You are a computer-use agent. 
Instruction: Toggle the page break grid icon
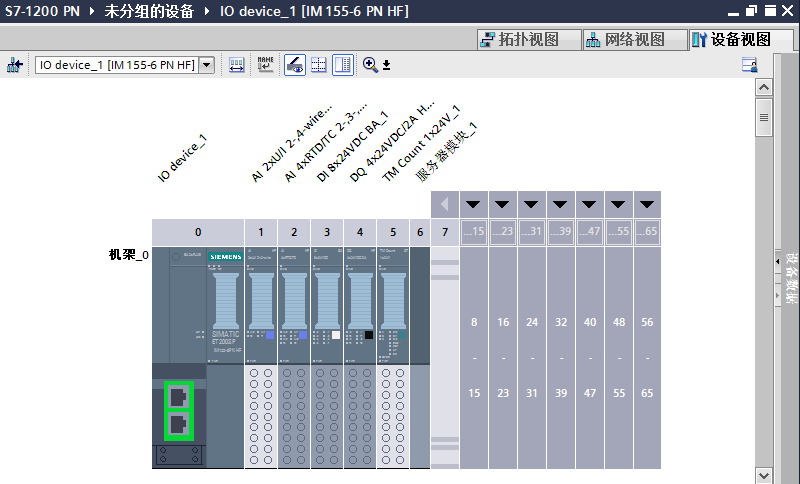[x=319, y=65]
